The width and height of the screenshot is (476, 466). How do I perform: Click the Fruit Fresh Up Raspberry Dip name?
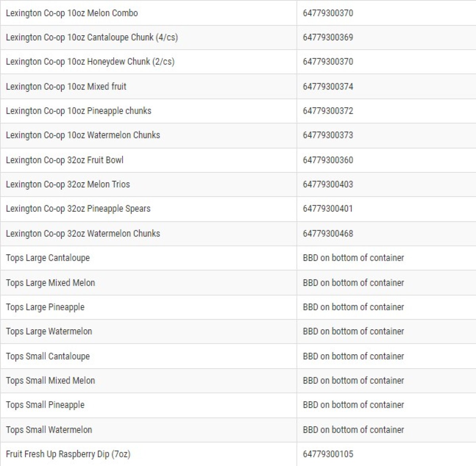[68, 454]
